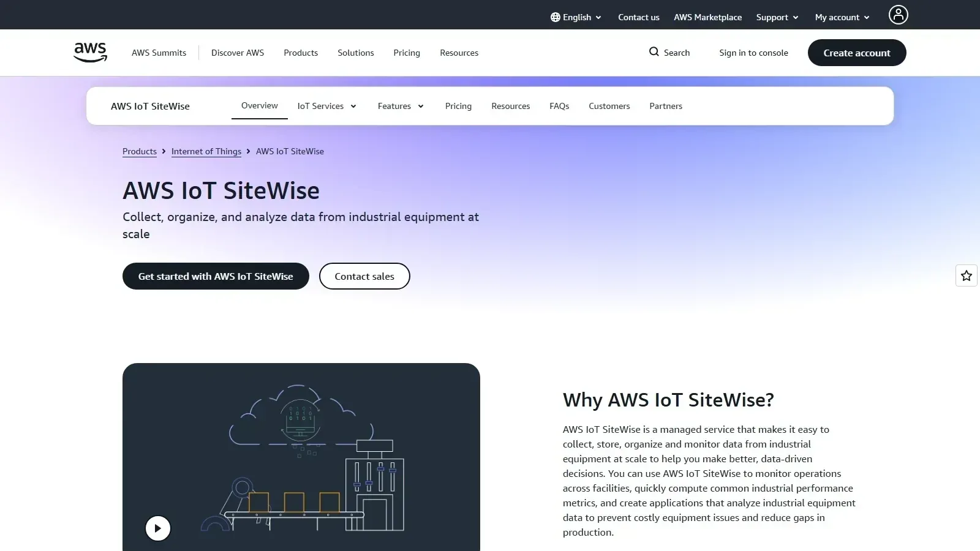
Task: Click the factory illustration video thumbnail
Action: point(301,457)
